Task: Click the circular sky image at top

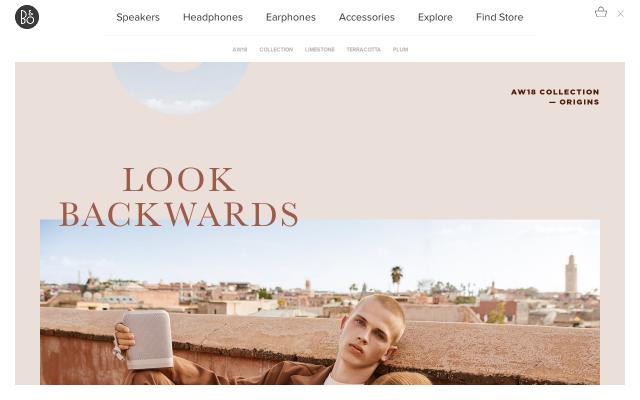Action: 180,87
